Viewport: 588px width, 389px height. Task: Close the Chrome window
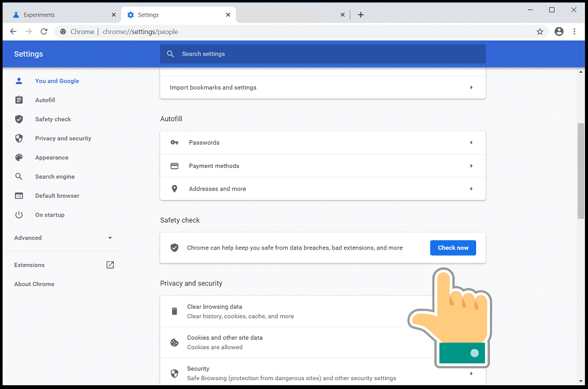[573, 10]
